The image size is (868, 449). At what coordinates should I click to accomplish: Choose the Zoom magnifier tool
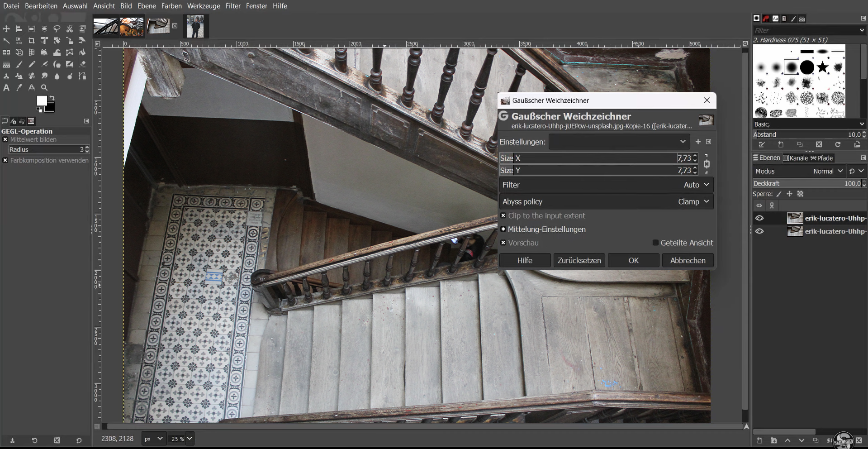pos(44,88)
